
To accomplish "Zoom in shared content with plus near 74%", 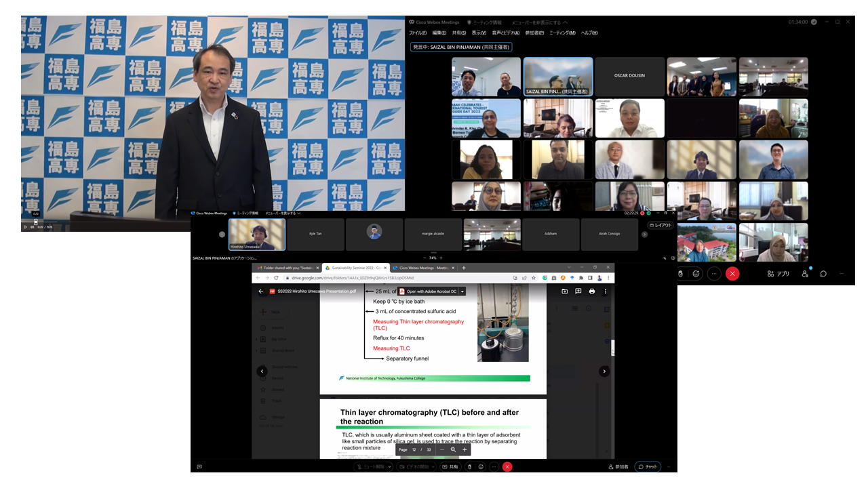I will (441, 258).
